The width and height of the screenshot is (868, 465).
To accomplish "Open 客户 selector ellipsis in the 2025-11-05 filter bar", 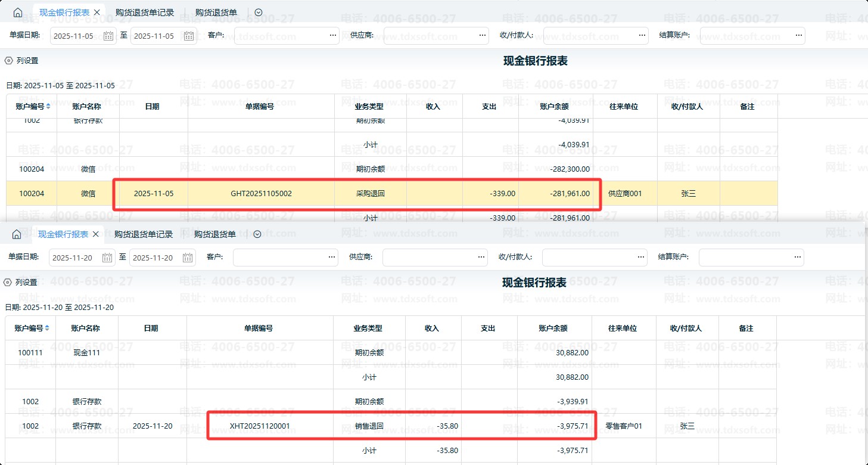I will (332, 36).
